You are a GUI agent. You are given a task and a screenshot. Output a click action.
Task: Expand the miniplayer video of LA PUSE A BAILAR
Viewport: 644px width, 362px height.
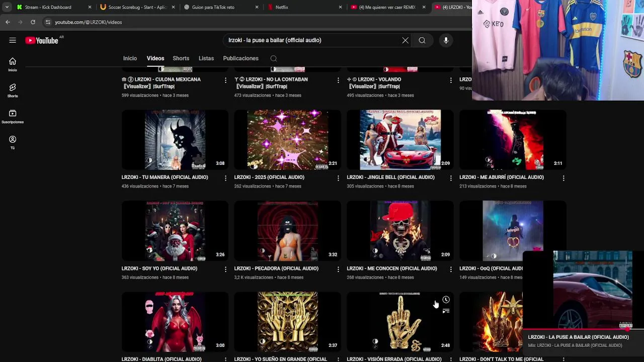click(584, 290)
